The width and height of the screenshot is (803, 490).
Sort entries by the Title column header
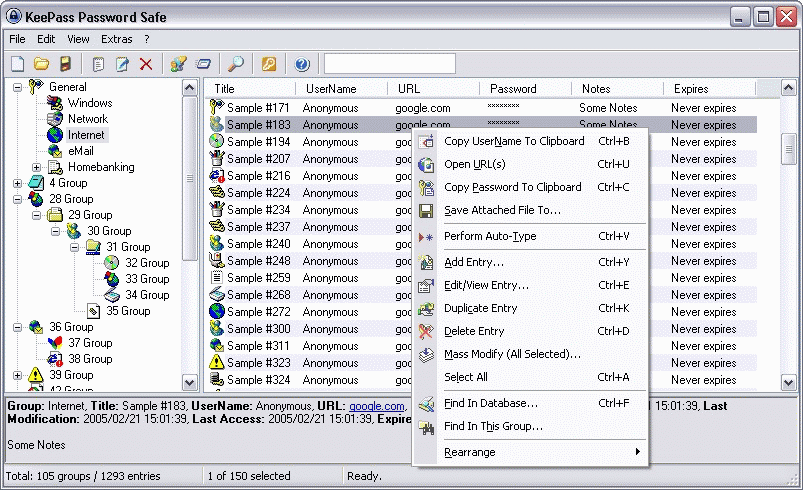pyautogui.click(x=250, y=89)
